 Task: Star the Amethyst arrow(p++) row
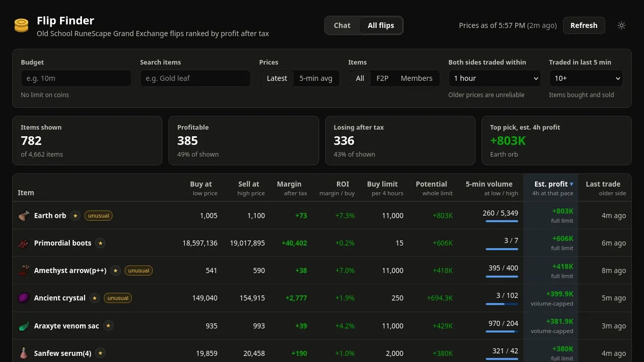tap(116, 270)
